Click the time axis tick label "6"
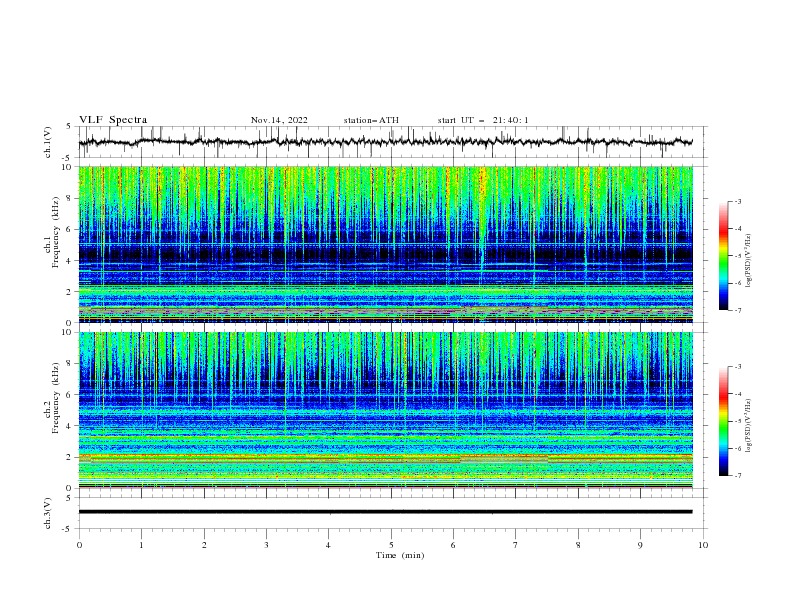The image size is (792, 612). pyautogui.click(x=453, y=545)
